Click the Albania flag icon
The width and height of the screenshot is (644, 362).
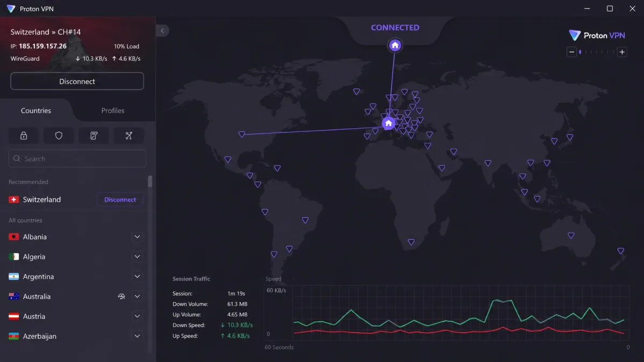click(13, 237)
